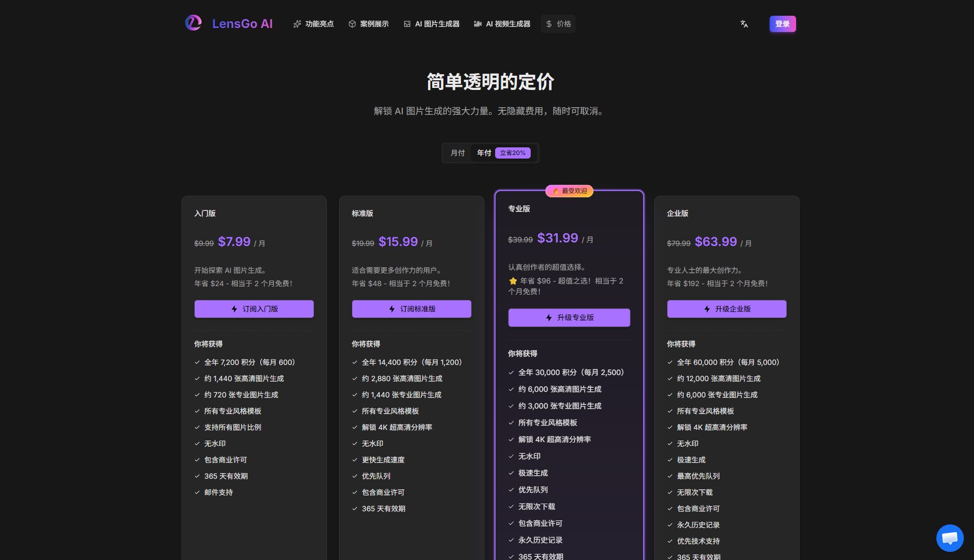Click the cube icon beside 案例展示
Image resolution: width=974 pixels, height=560 pixels.
coord(351,23)
